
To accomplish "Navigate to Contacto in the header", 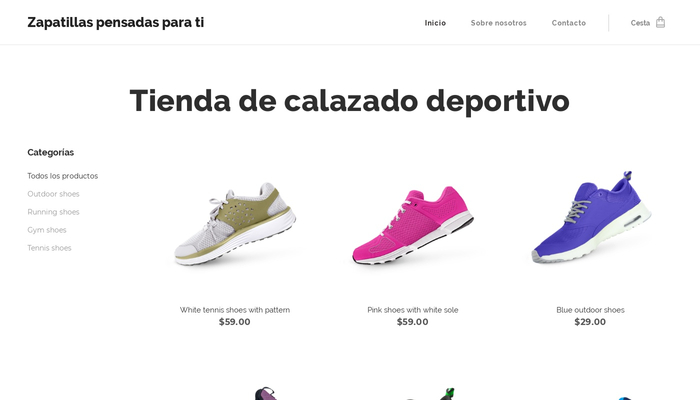I will 569,23.
